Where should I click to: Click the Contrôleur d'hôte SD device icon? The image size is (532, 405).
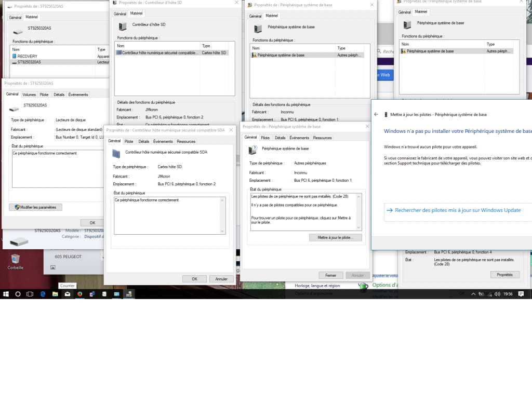pyautogui.click(x=123, y=26)
